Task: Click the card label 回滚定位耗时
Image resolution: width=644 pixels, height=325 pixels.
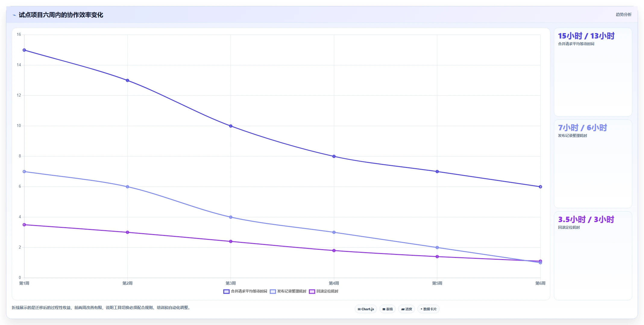Action: [569, 227]
